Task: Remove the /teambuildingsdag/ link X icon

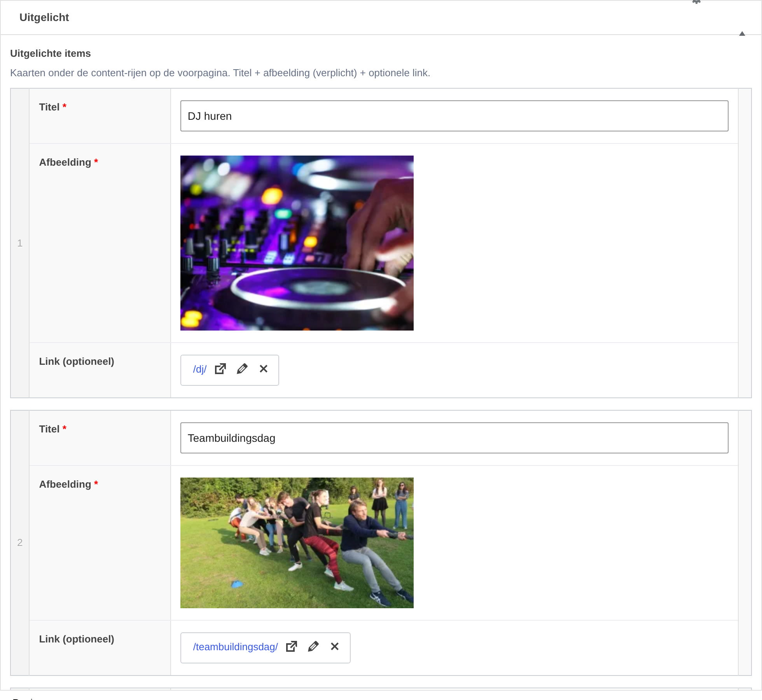Action: [335, 646]
